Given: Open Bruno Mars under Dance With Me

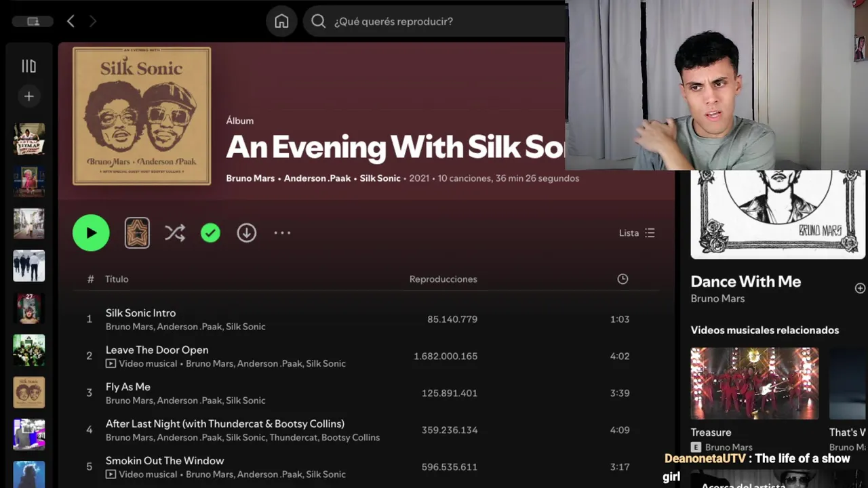Looking at the screenshot, I should pos(717,298).
